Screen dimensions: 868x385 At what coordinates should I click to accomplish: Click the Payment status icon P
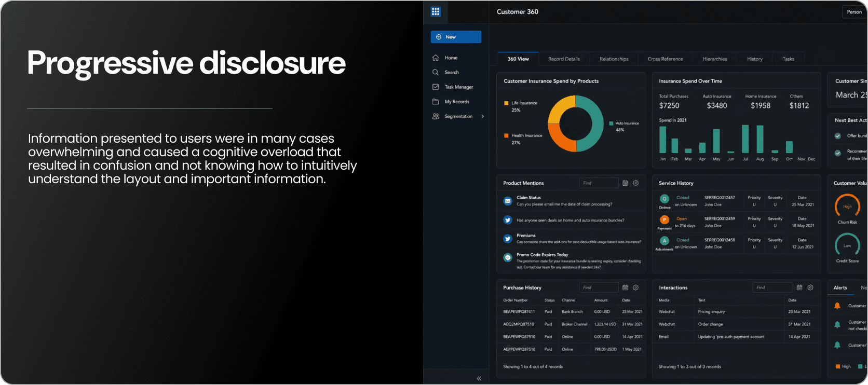pos(664,220)
